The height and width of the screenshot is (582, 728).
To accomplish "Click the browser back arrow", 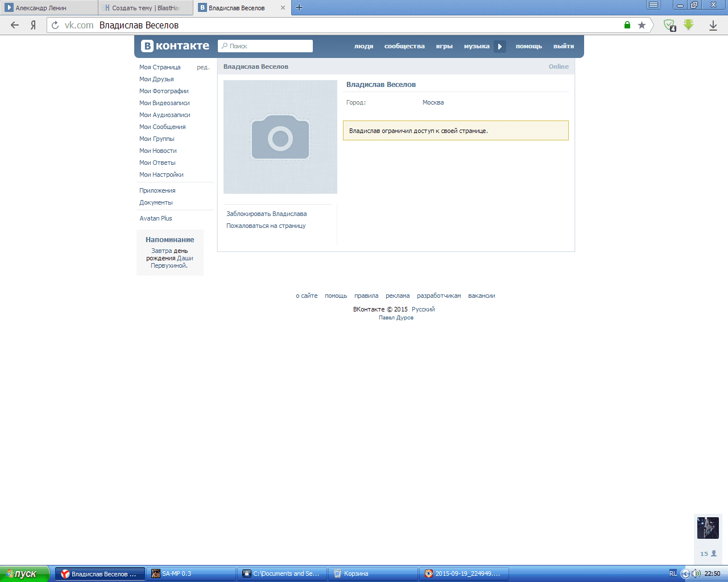I will (x=15, y=25).
